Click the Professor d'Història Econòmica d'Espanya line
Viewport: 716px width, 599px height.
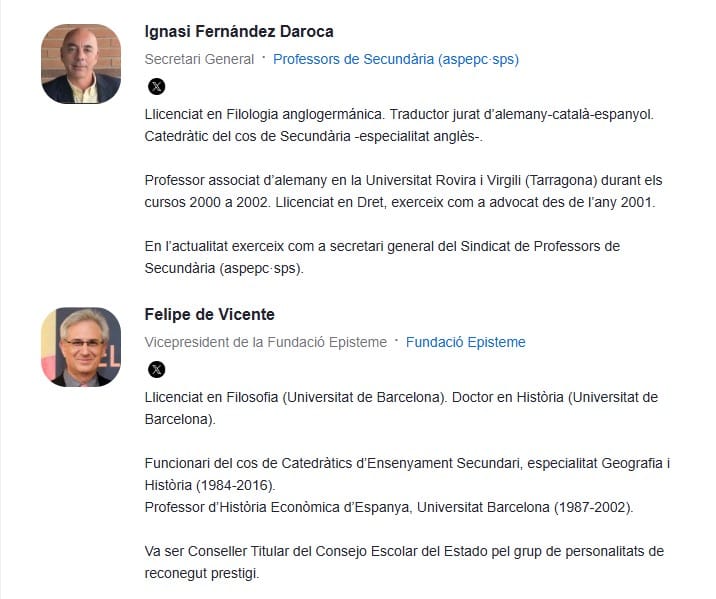click(x=388, y=507)
